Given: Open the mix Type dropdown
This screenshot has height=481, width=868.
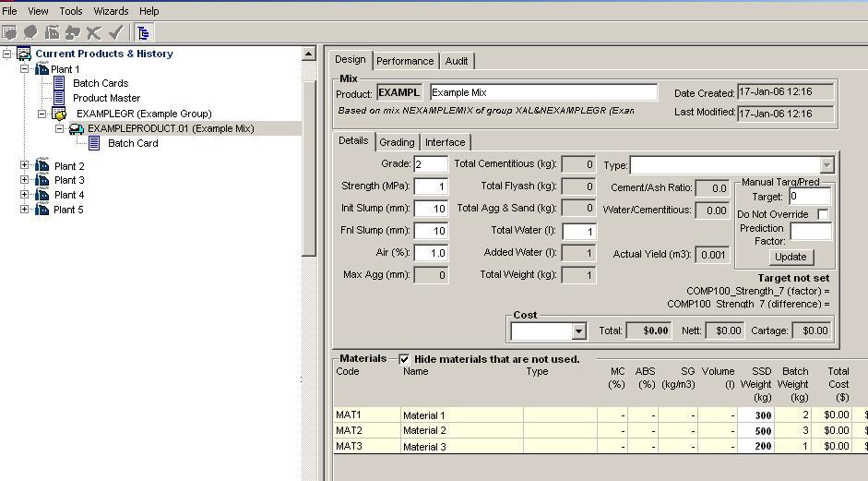Looking at the screenshot, I should [826, 165].
